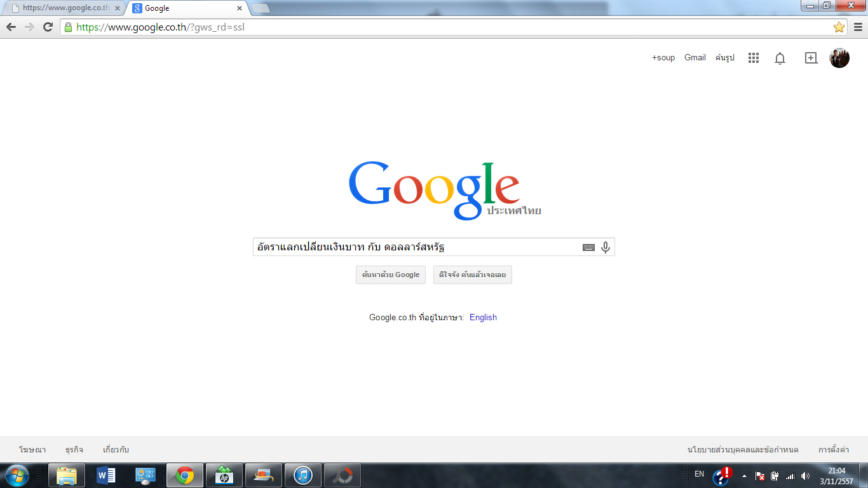Open the Chrome hamburger menu

(x=858, y=27)
